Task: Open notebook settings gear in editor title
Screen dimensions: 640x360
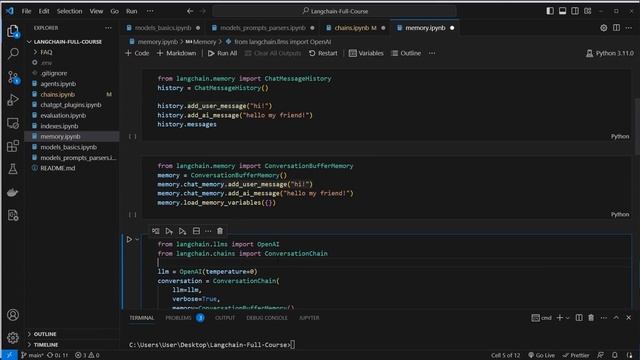Action: pos(603,28)
